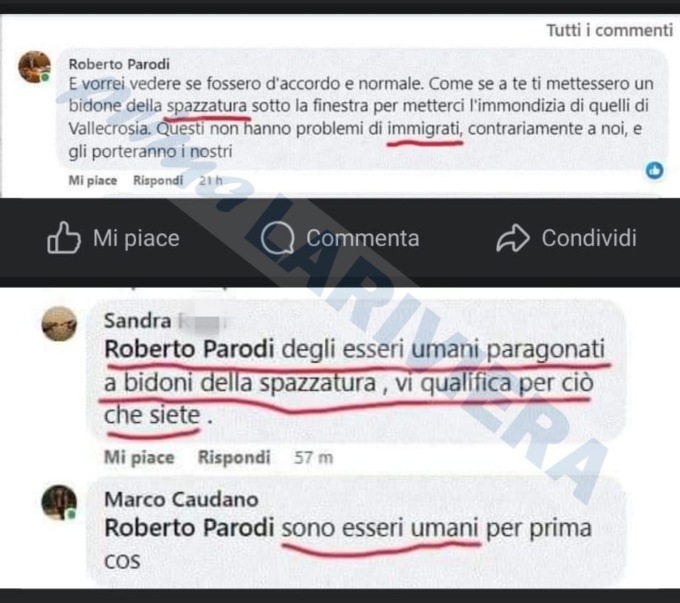Open the blue like reaction badge

654,170
